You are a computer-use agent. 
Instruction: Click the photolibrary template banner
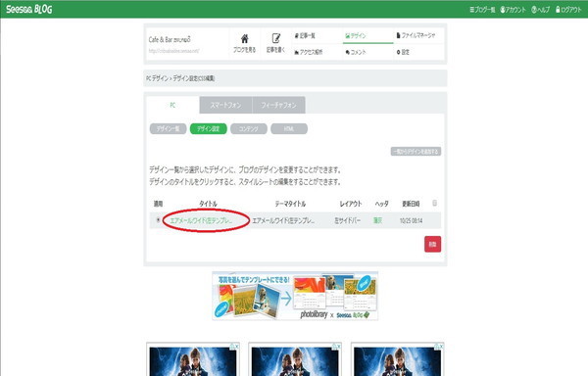[x=295, y=296]
